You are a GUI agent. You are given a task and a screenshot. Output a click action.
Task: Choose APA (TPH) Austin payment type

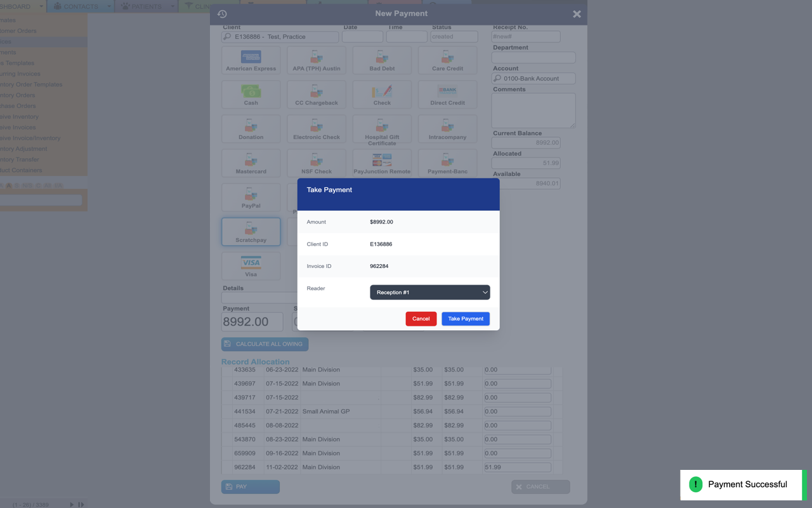[x=317, y=60]
